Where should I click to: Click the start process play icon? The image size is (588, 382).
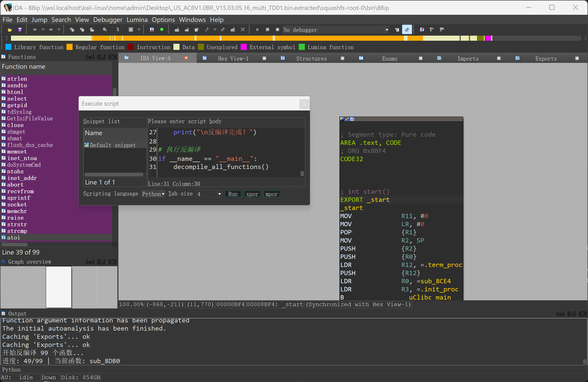pyautogui.click(x=257, y=30)
